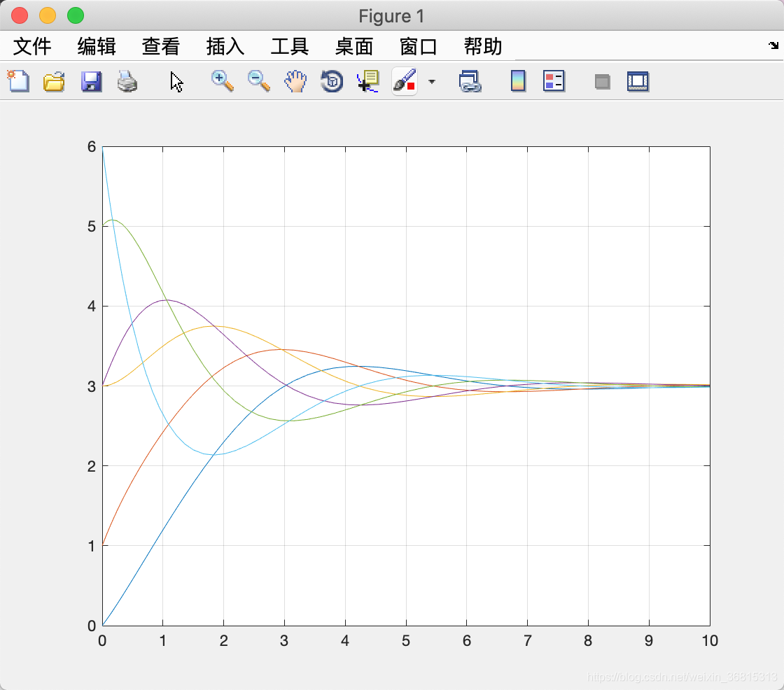
Task: Close the Figure 1 window
Action: click(20, 15)
